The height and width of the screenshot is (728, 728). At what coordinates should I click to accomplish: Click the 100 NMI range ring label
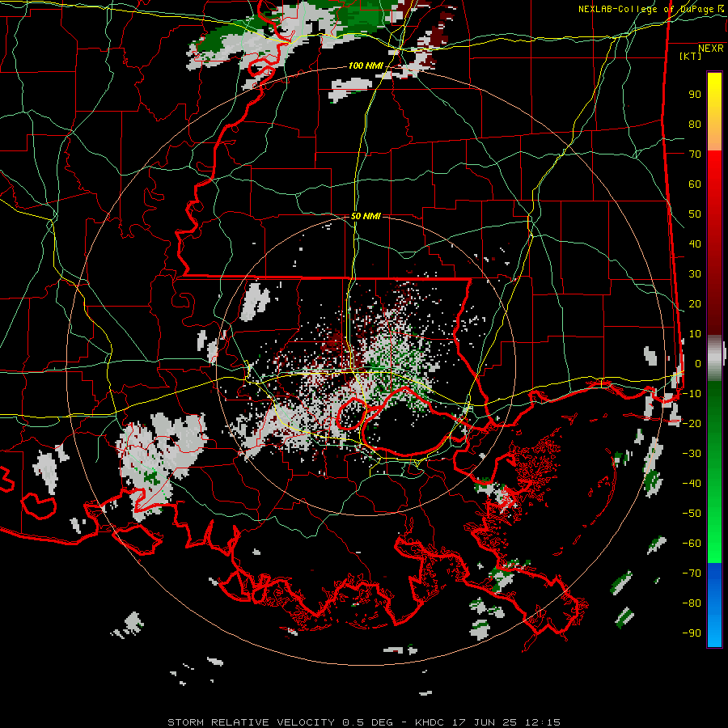pyautogui.click(x=366, y=66)
